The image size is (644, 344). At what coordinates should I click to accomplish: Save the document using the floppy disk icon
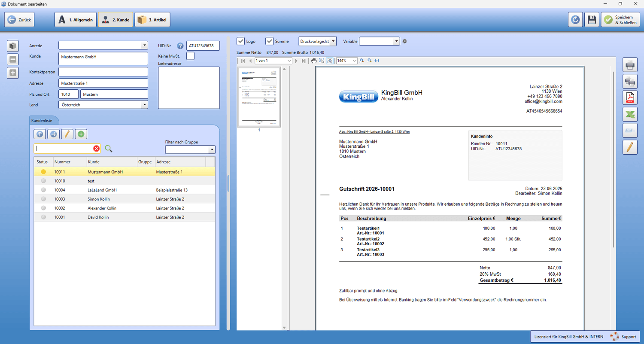coord(592,20)
